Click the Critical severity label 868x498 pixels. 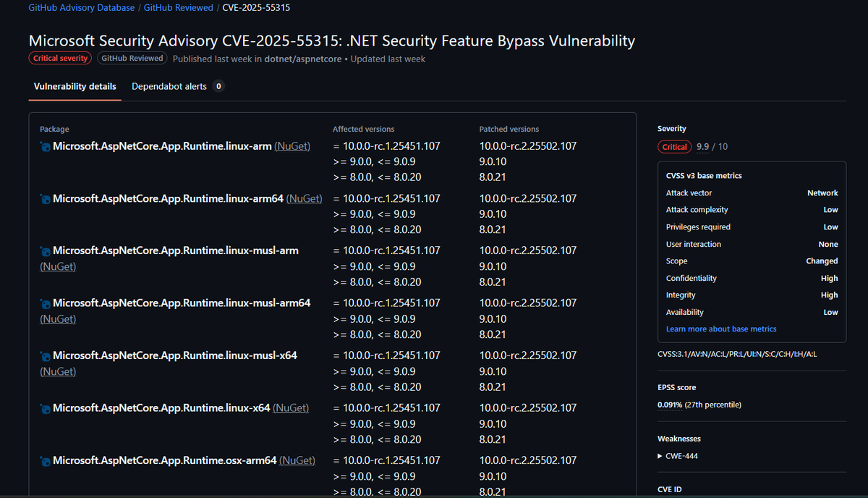(x=60, y=59)
